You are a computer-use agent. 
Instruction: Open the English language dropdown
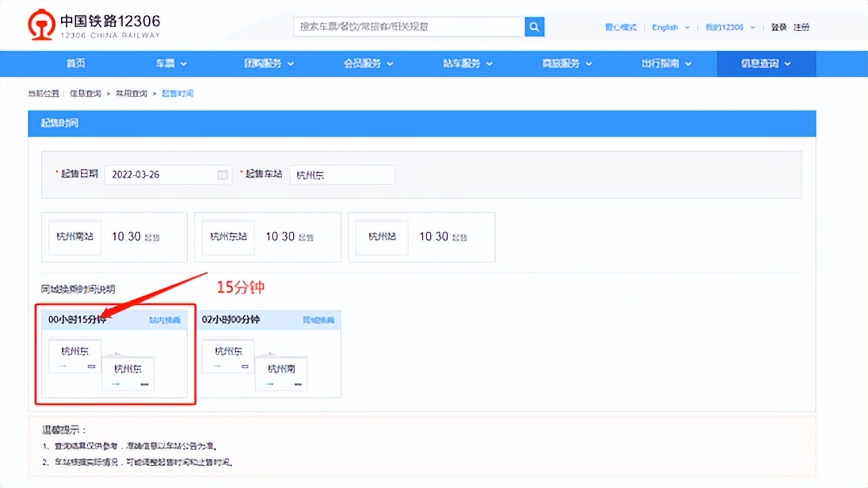(669, 27)
